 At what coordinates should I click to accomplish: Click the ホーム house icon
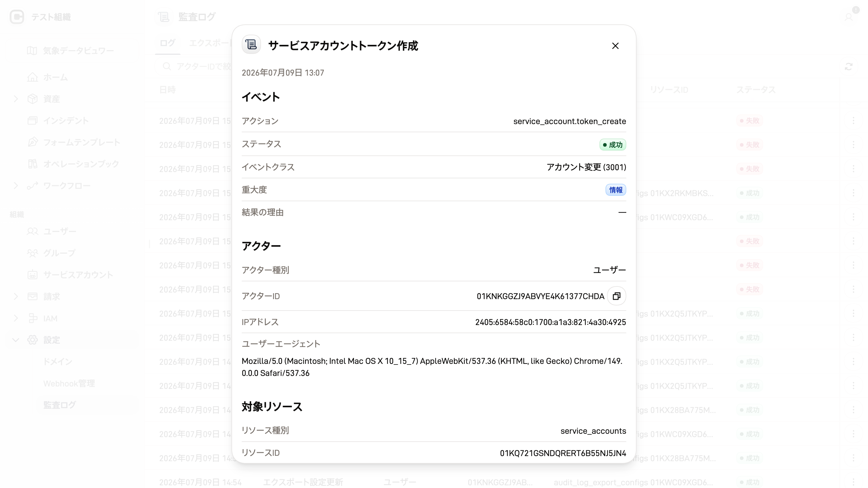(32, 77)
